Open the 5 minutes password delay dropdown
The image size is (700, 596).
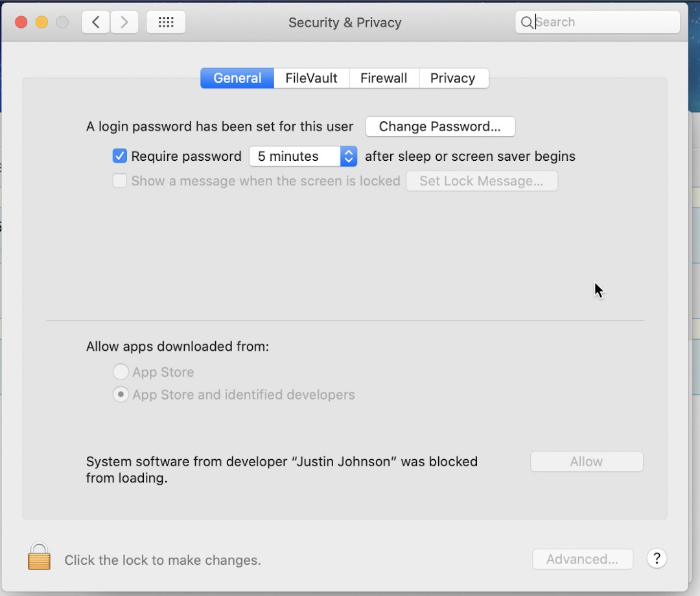pyautogui.click(x=303, y=156)
